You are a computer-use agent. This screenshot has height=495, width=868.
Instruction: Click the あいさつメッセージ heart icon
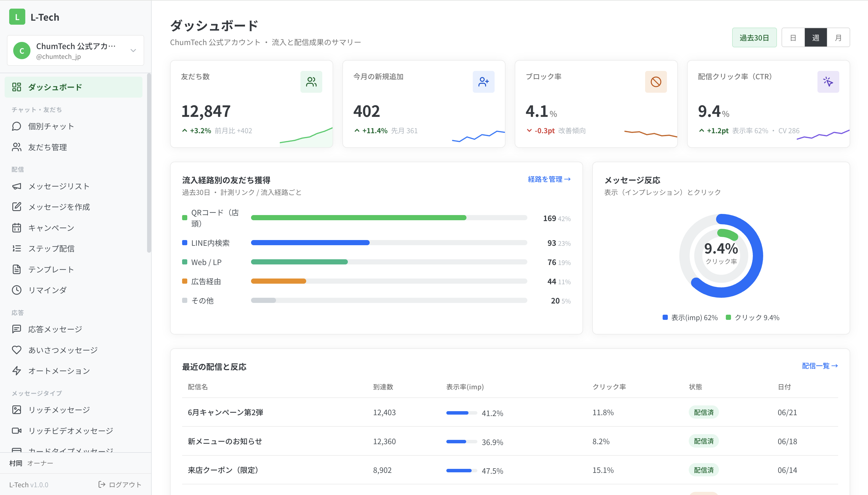pos(17,350)
